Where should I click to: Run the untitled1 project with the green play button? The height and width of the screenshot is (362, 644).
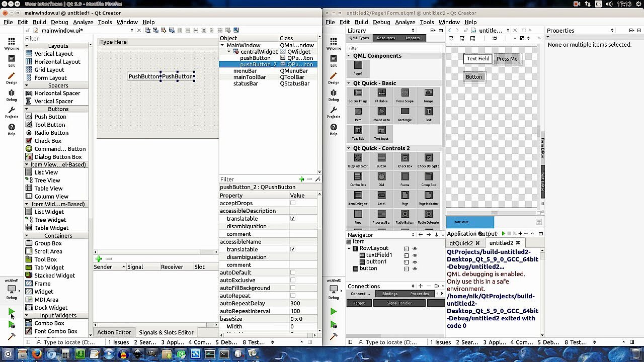coord(11,312)
